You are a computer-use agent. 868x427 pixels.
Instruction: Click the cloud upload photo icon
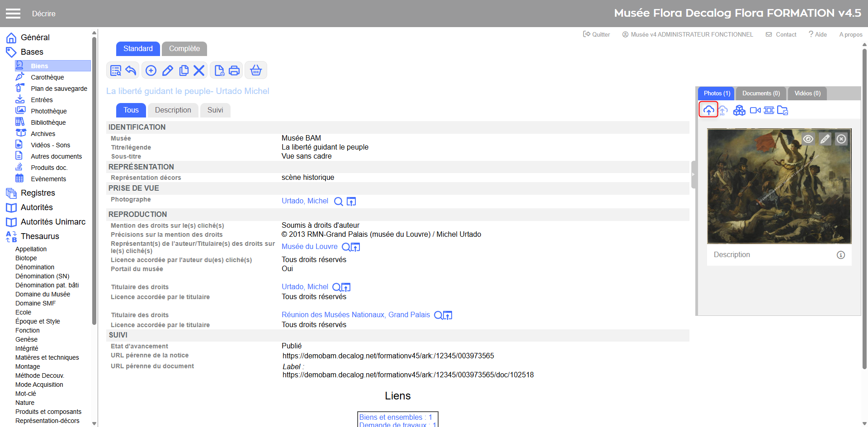click(x=708, y=110)
